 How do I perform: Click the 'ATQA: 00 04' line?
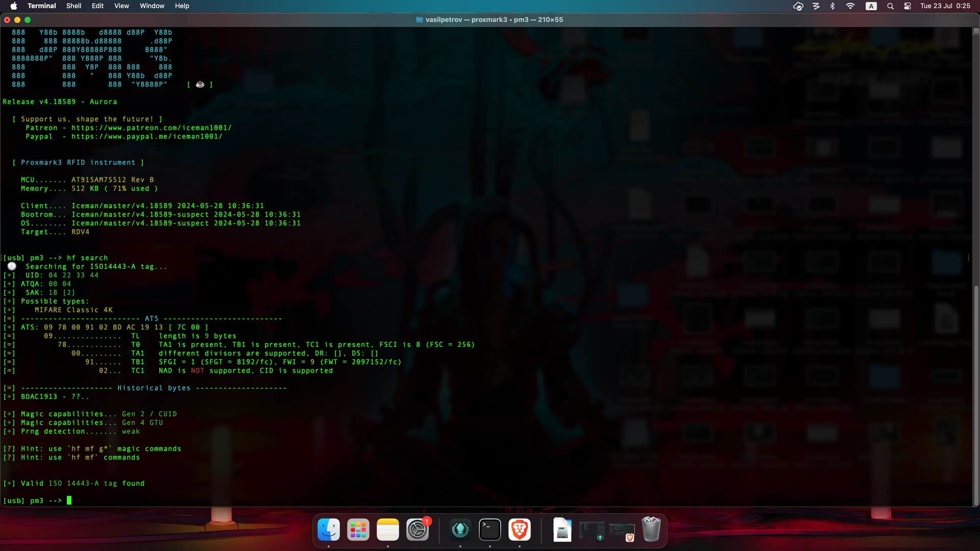click(x=46, y=284)
